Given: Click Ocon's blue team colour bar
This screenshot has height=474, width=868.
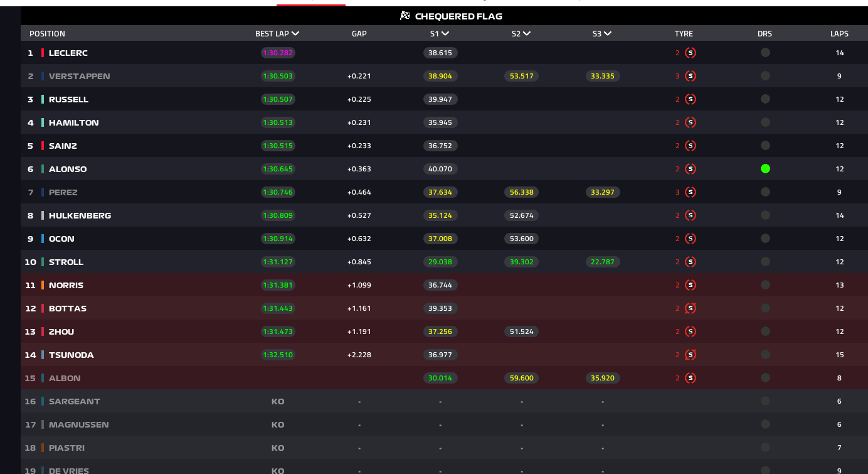Looking at the screenshot, I should coord(43,239).
